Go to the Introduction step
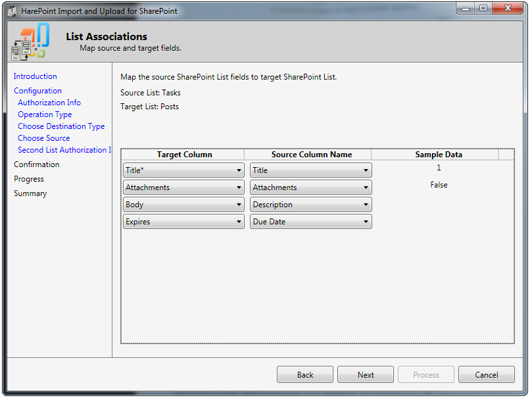 (x=36, y=76)
